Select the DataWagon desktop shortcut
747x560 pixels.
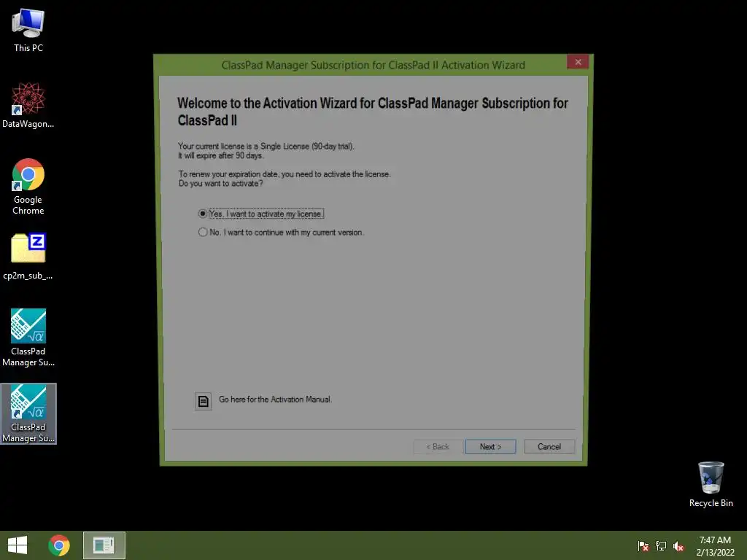tap(28, 105)
